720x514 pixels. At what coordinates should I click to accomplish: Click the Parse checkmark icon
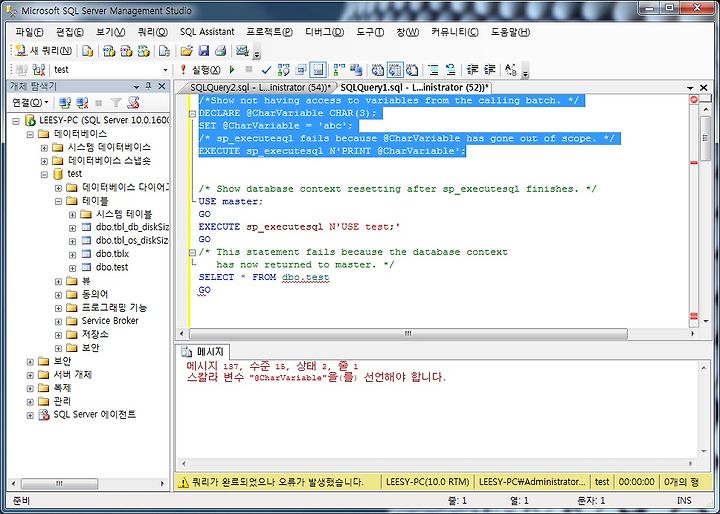266,70
